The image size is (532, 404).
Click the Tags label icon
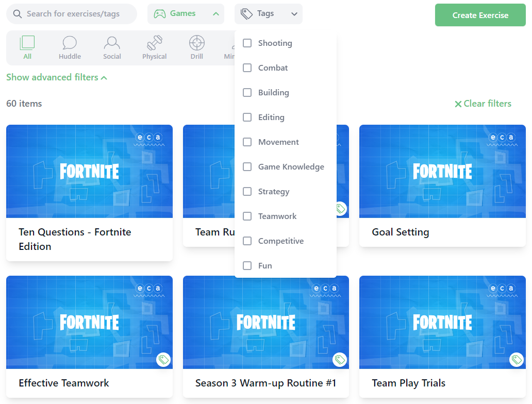coord(246,14)
